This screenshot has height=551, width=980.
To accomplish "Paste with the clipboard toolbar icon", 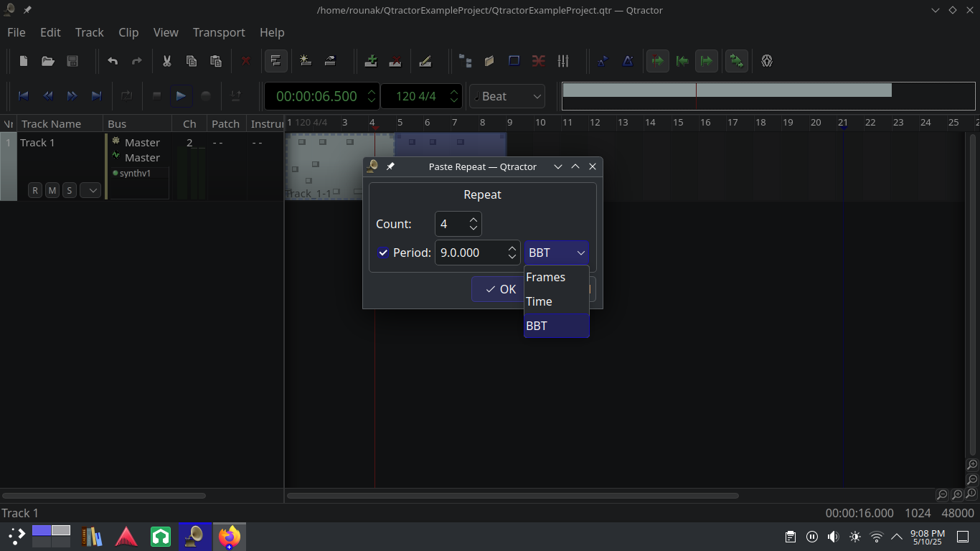I will click(215, 61).
